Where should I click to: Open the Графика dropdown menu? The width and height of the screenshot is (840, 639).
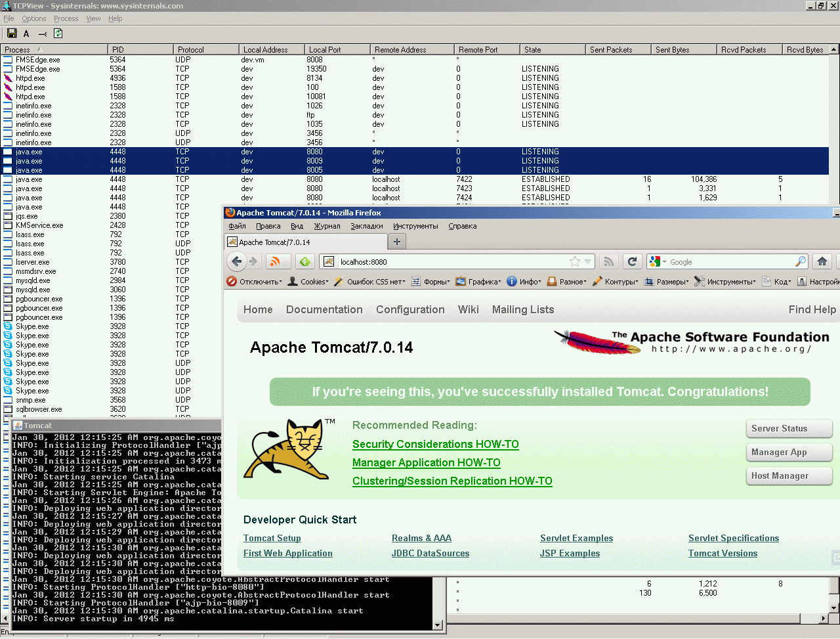[x=478, y=282]
